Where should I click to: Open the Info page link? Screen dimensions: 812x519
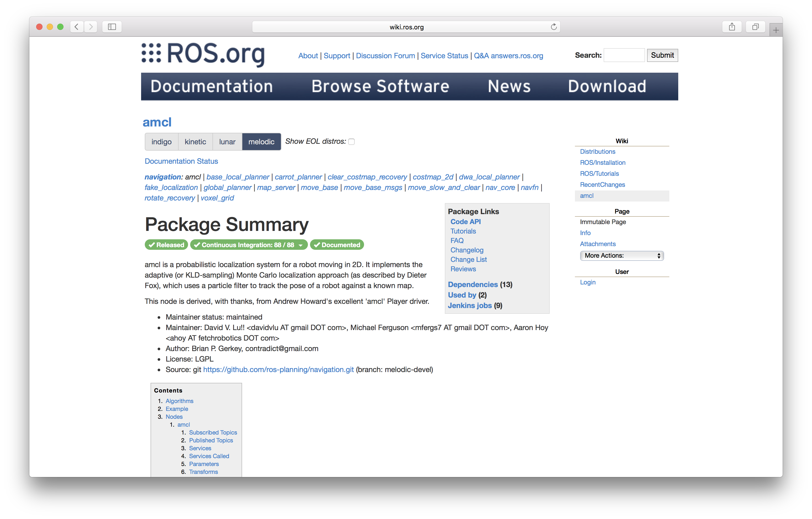tap(585, 233)
